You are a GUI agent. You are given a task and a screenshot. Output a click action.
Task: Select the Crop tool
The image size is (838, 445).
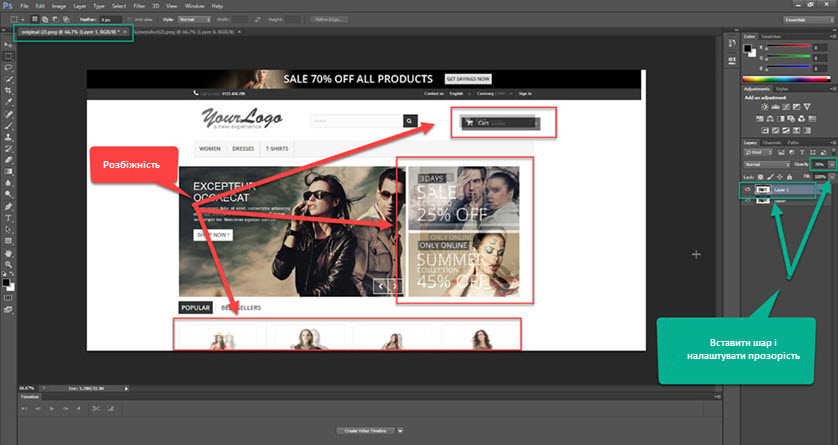pyautogui.click(x=8, y=91)
